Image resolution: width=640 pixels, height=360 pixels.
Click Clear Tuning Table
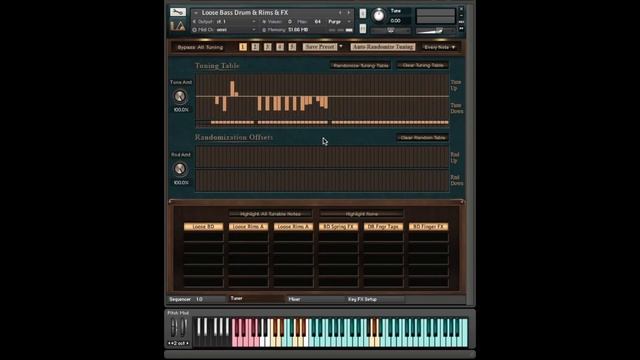pyautogui.click(x=422, y=65)
